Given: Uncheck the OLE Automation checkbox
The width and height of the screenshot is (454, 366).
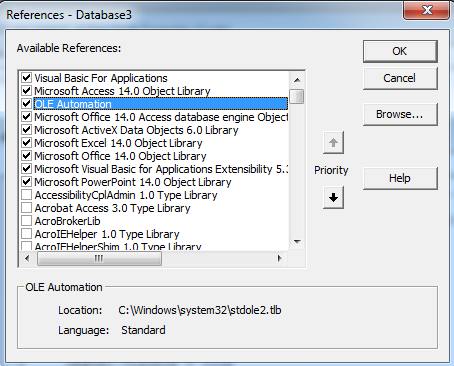Looking at the screenshot, I should tap(26, 104).
